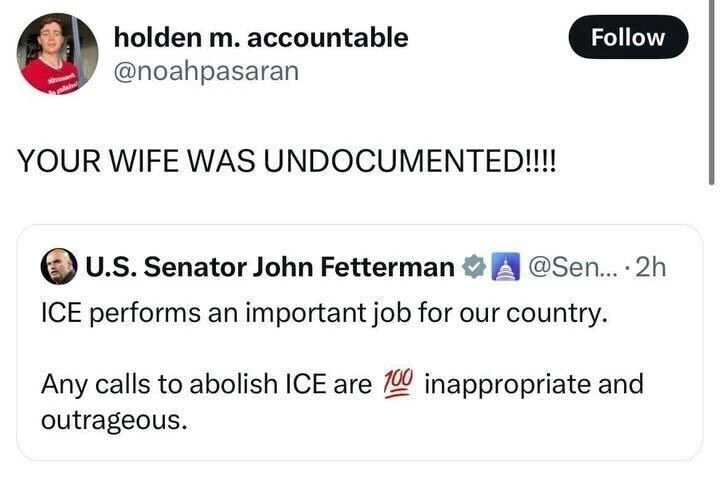Click blank space below 'outrageous.' in quote card
The width and height of the screenshot is (720, 493).
click(x=360, y=446)
